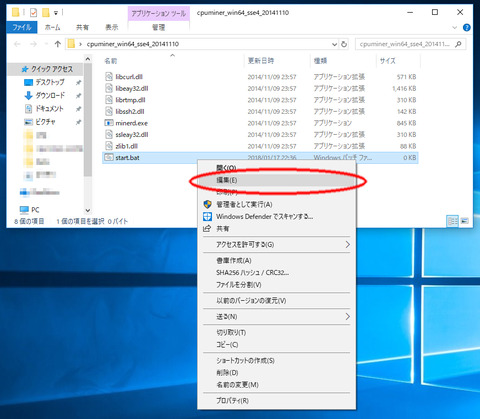Image resolution: width=480 pixels, height=419 pixels.
Task: Switch to the 表示 ribbon tab
Action: point(112,27)
